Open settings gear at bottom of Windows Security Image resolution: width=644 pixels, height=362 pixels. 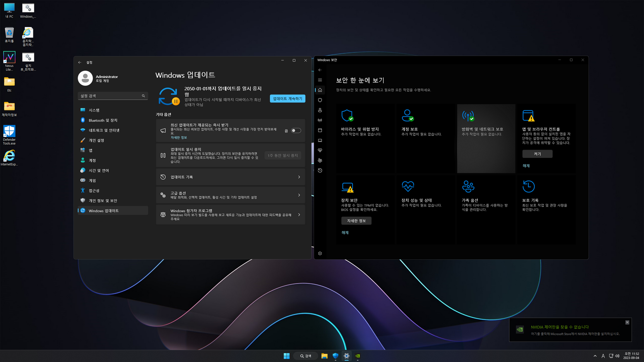coord(320,253)
